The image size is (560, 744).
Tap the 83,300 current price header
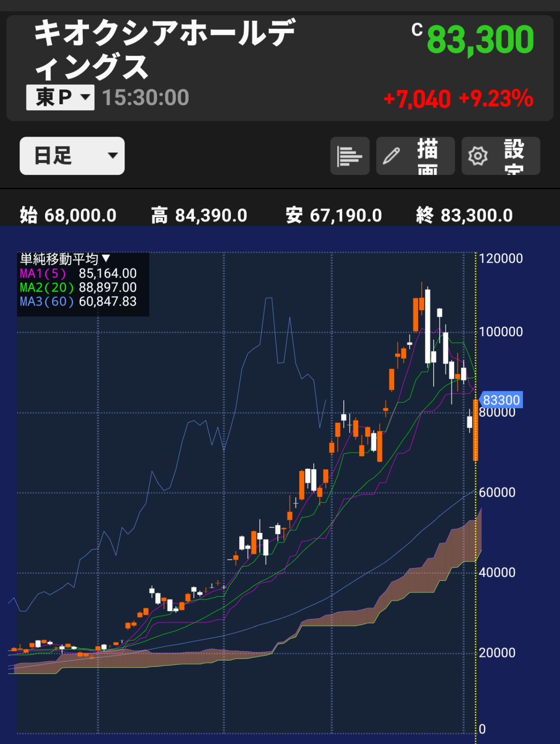[x=480, y=40]
